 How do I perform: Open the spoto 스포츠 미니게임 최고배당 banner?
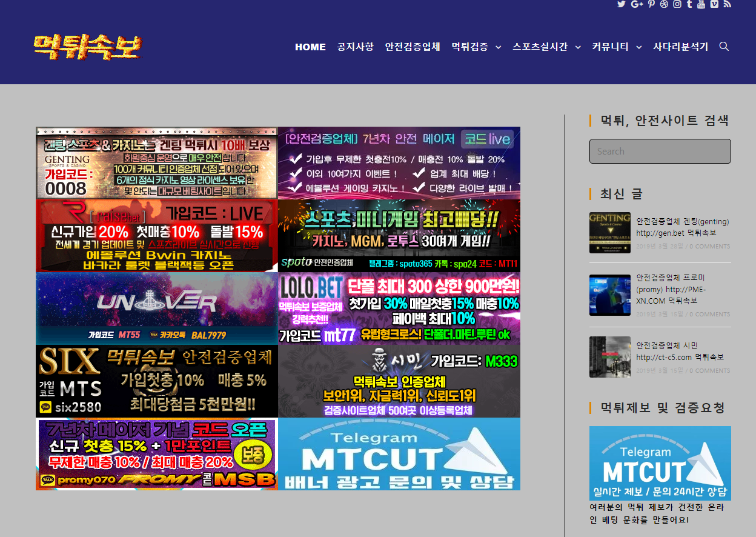click(399, 236)
